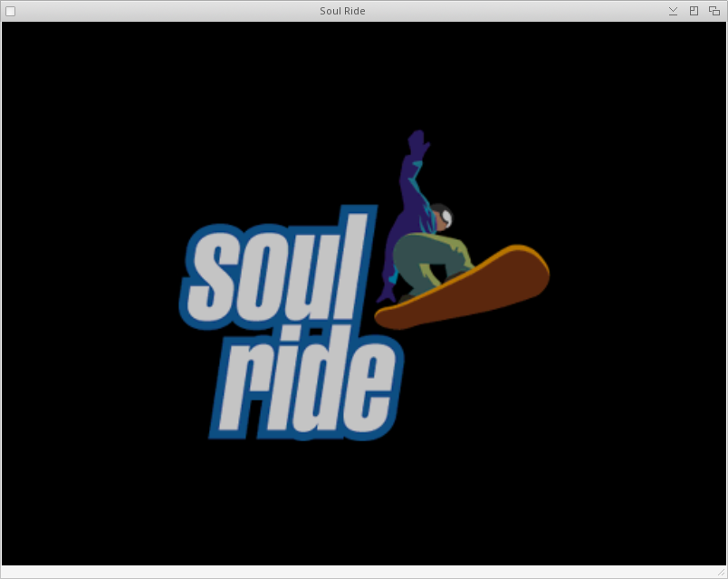The width and height of the screenshot is (728, 579).
Task: Click the overlapping-windows icon in title bar
Action: pos(714,11)
